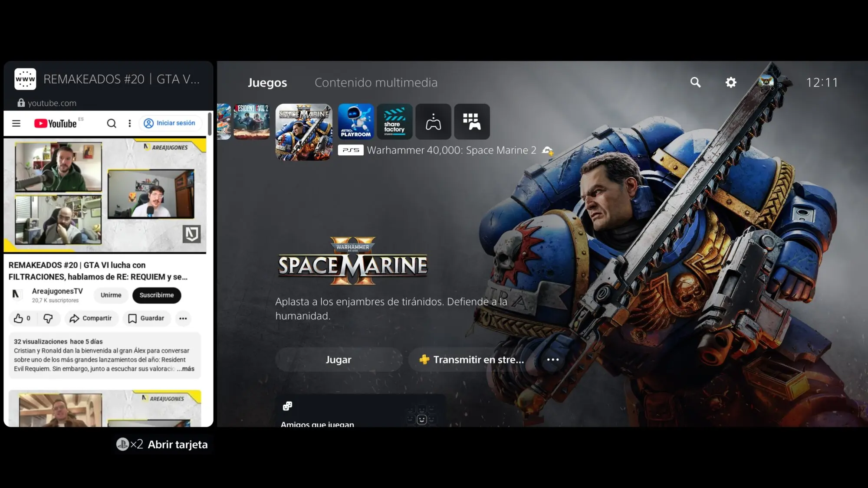
Task: Toggle the Suscribirme subscribe button
Action: point(156,295)
